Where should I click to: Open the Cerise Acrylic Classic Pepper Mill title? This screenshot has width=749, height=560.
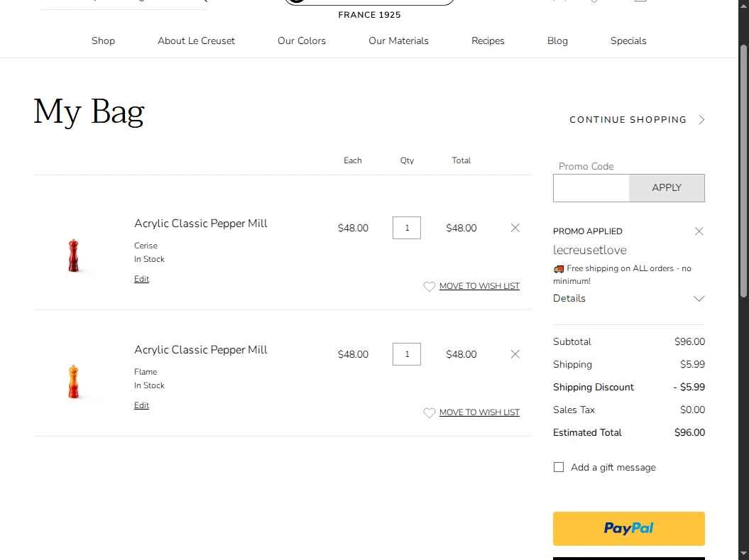point(201,224)
